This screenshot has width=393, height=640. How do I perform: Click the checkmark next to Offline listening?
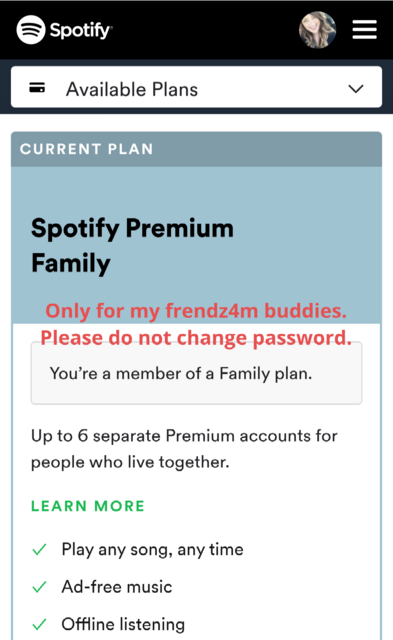click(x=40, y=624)
